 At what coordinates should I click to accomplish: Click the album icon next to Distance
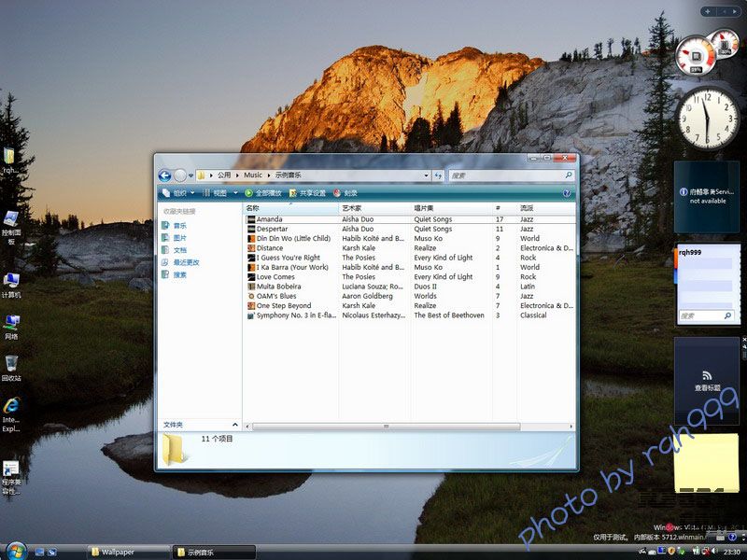click(251, 248)
